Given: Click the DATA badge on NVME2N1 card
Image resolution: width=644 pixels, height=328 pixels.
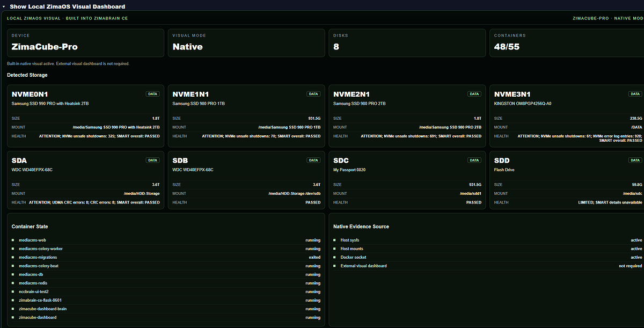Looking at the screenshot, I should pyautogui.click(x=474, y=94).
